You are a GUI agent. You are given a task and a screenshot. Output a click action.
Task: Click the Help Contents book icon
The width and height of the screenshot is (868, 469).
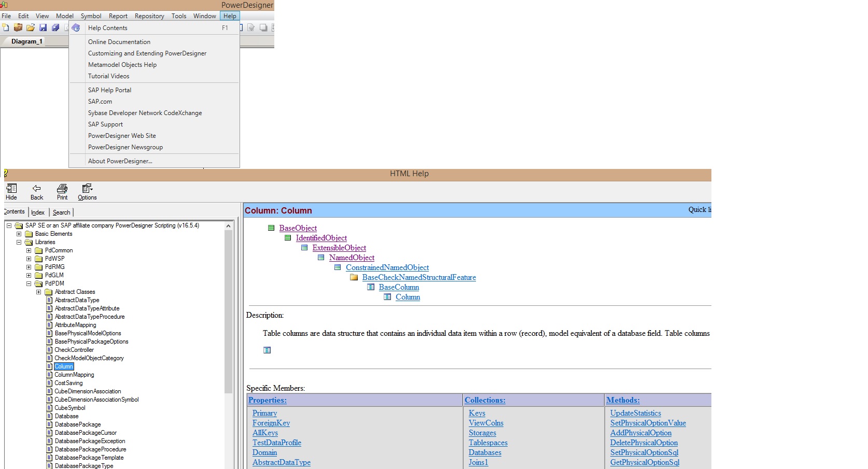[x=76, y=28]
